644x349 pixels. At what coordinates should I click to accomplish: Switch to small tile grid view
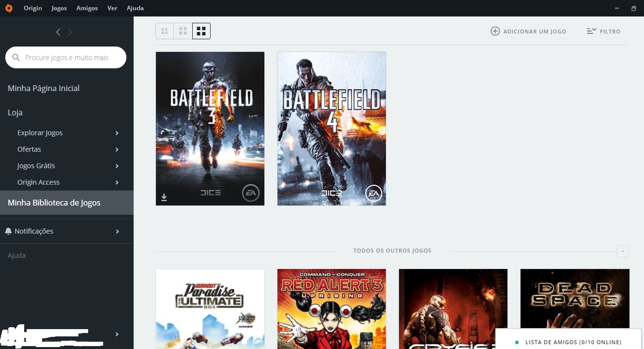(165, 32)
